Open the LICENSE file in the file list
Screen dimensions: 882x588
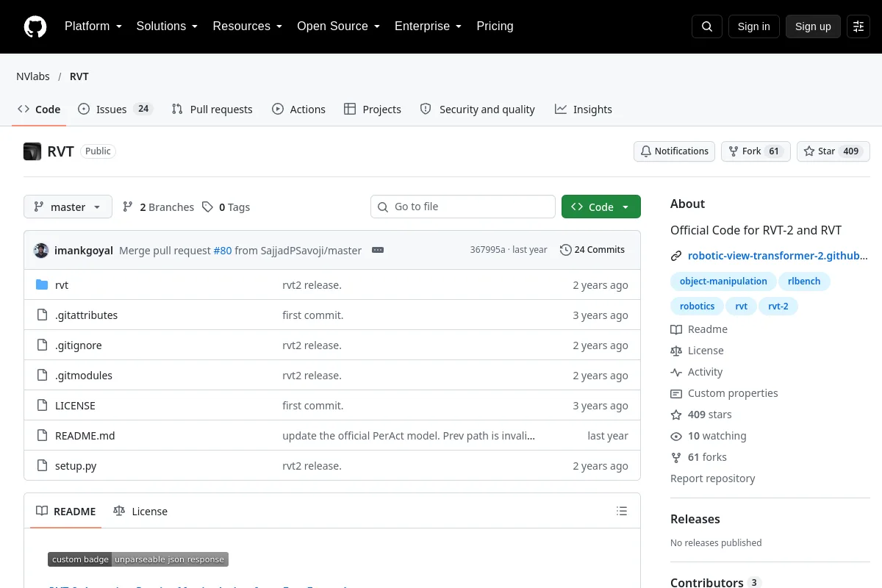(x=75, y=406)
